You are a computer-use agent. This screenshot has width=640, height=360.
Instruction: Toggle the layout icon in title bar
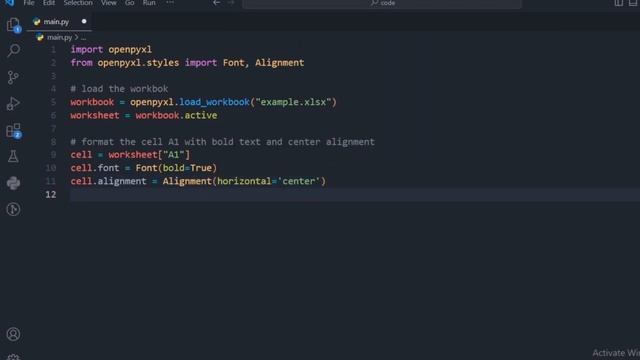click(x=619, y=3)
